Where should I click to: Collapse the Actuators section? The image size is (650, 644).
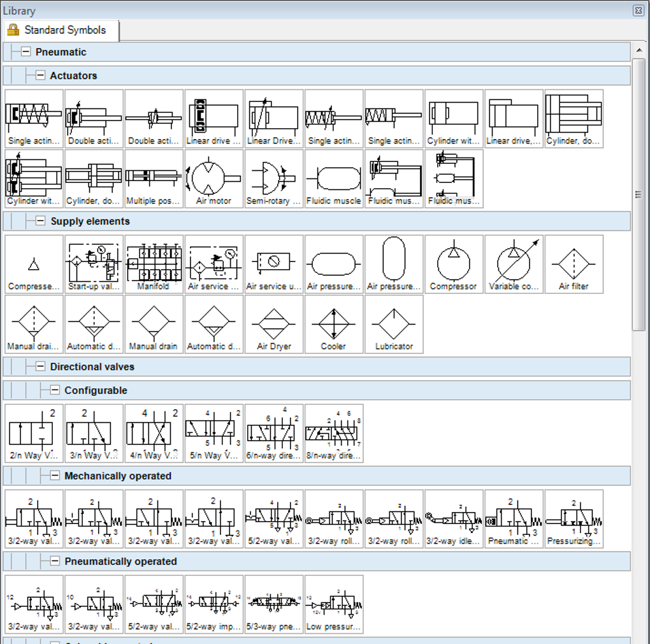coord(41,75)
